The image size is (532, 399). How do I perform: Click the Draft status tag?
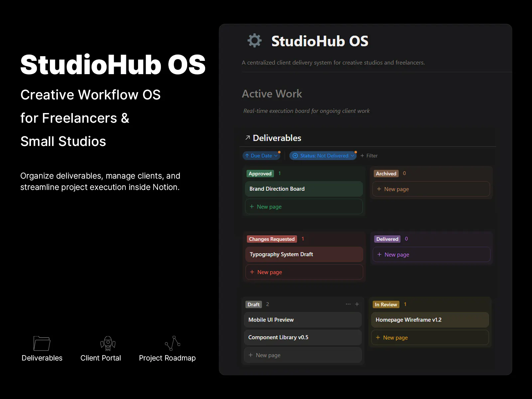click(254, 305)
